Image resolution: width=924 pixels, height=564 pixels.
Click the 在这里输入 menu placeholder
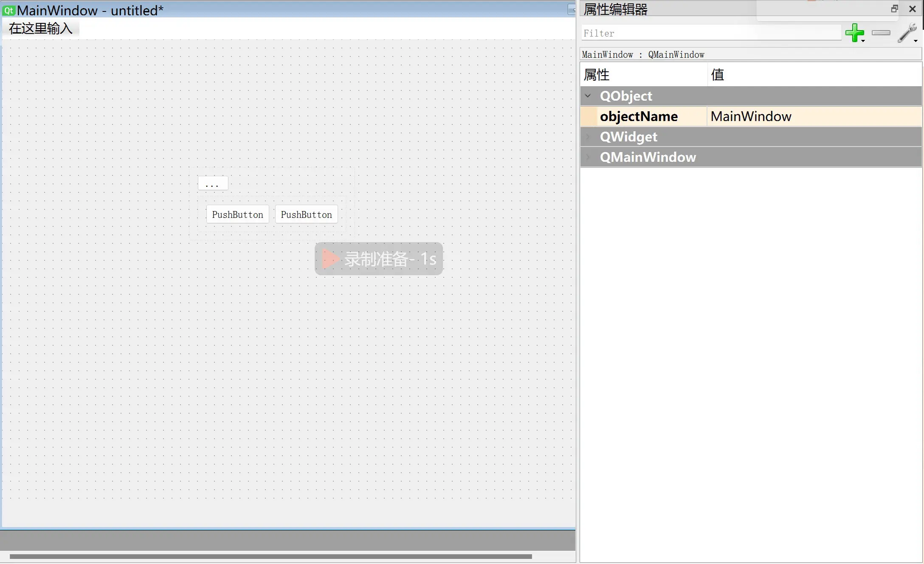41,28
